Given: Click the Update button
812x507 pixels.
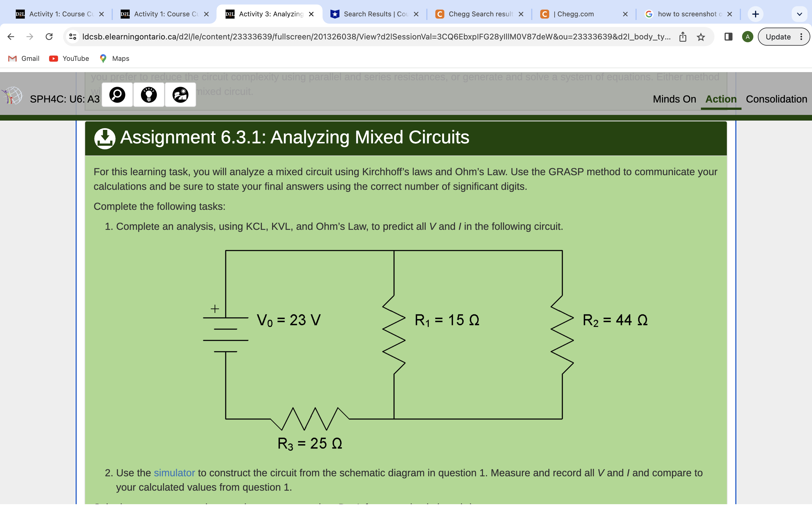Looking at the screenshot, I should 779,37.
